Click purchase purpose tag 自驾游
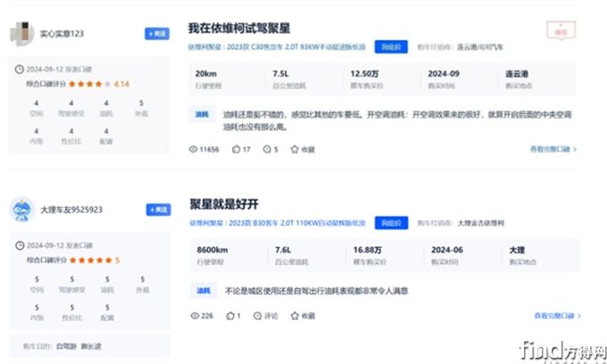The height and width of the screenshot is (364, 607). 67,346
